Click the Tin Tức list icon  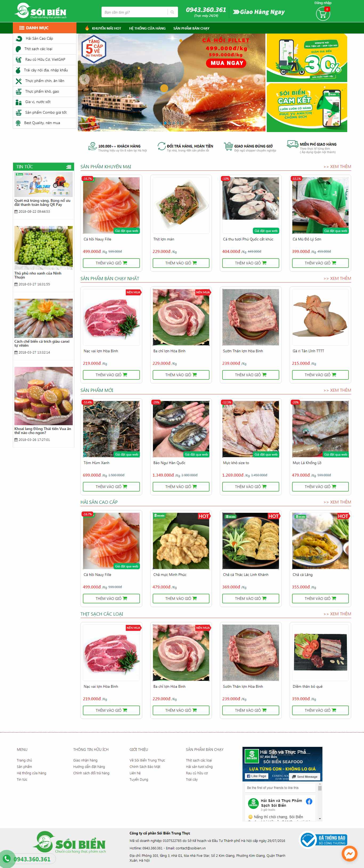pos(68,167)
